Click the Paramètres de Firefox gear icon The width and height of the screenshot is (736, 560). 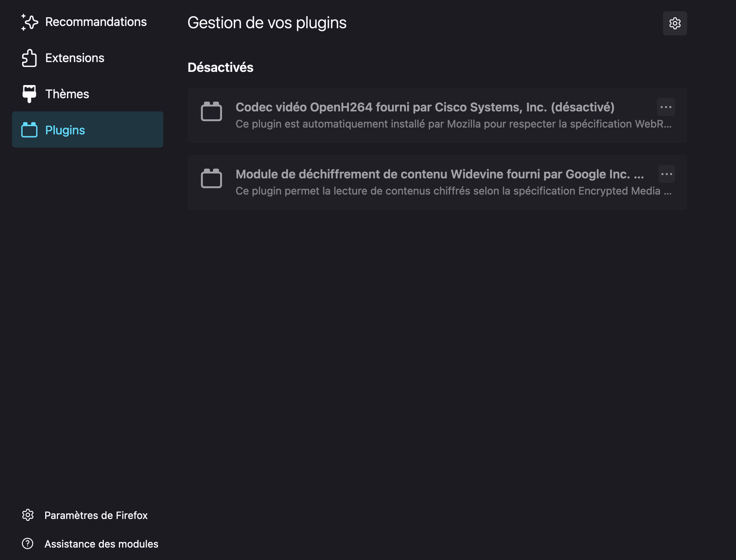pyautogui.click(x=28, y=515)
